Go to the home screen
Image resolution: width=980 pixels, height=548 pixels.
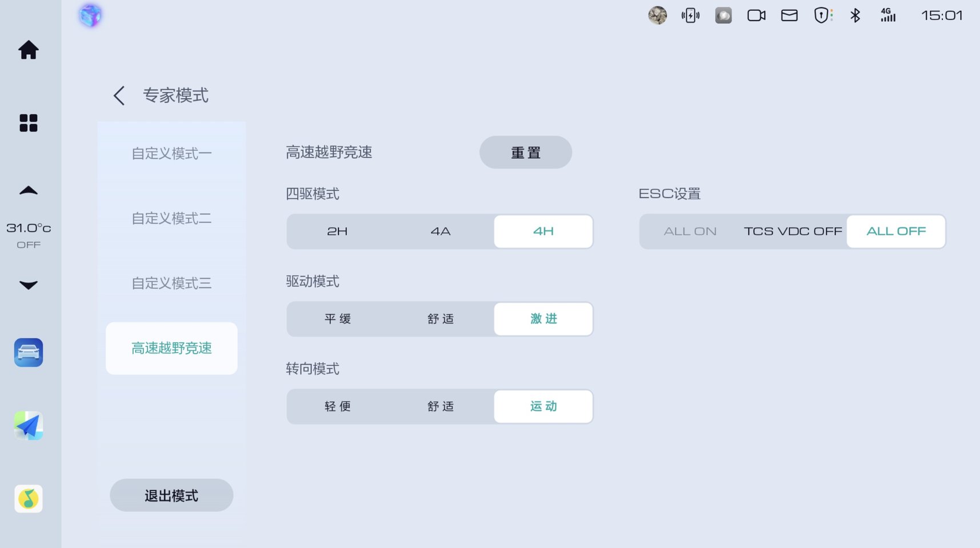click(x=29, y=50)
